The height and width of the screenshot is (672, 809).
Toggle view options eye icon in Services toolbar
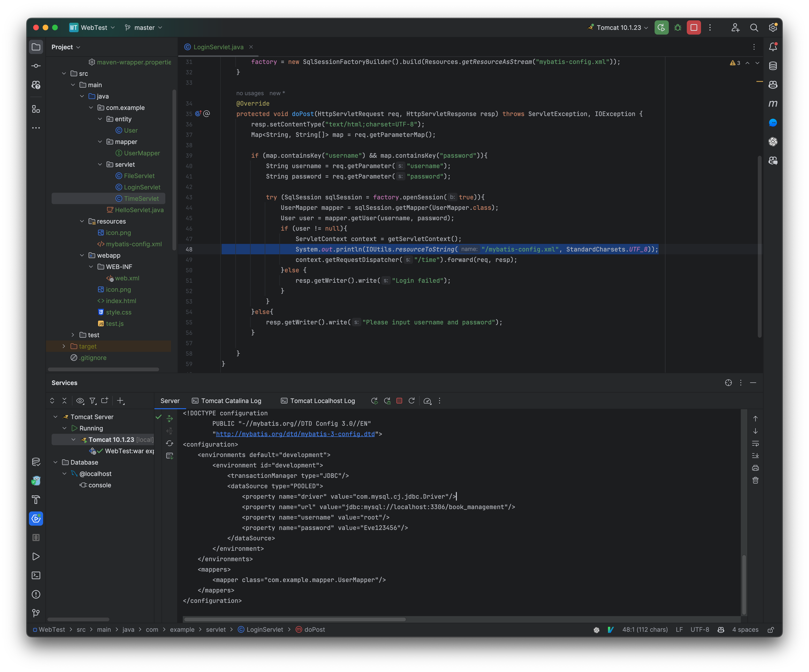80,401
